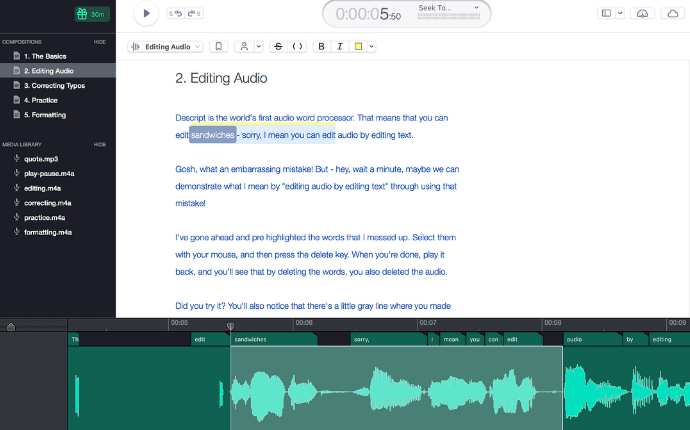Select the 'audio' word block in timeline
The height and width of the screenshot is (430, 690).
592,339
